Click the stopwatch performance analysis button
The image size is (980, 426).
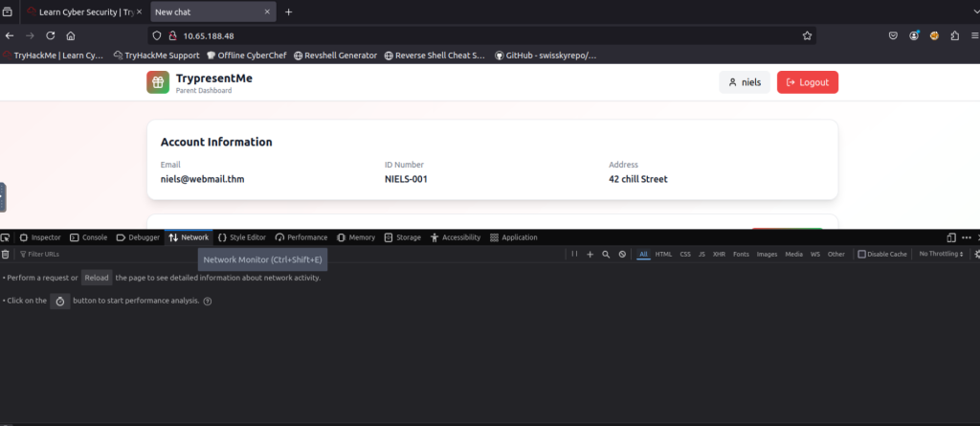pos(59,301)
